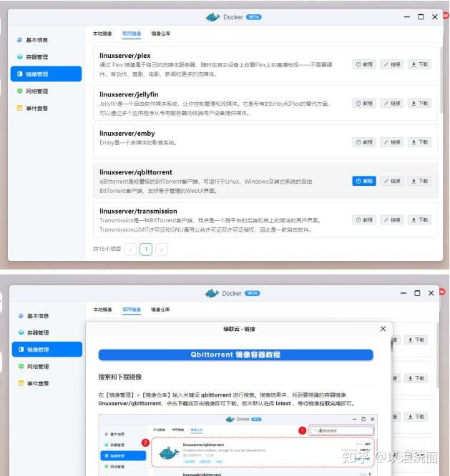The image size is (450, 476).
Task: Click the linuxserver/plex title text
Action: point(125,56)
